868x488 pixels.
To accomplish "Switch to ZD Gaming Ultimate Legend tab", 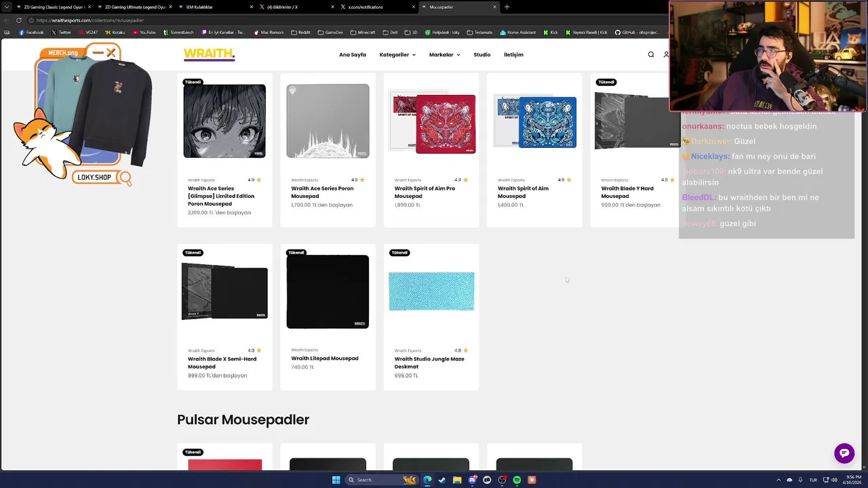I will (134, 7).
